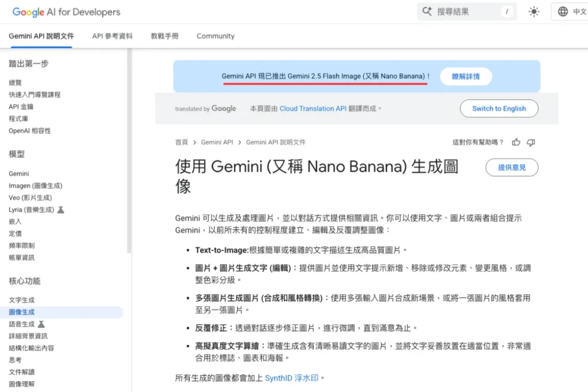Click the banner text about Gemini 2.5 Flash Image
This screenshot has height=392, width=588.
point(326,76)
